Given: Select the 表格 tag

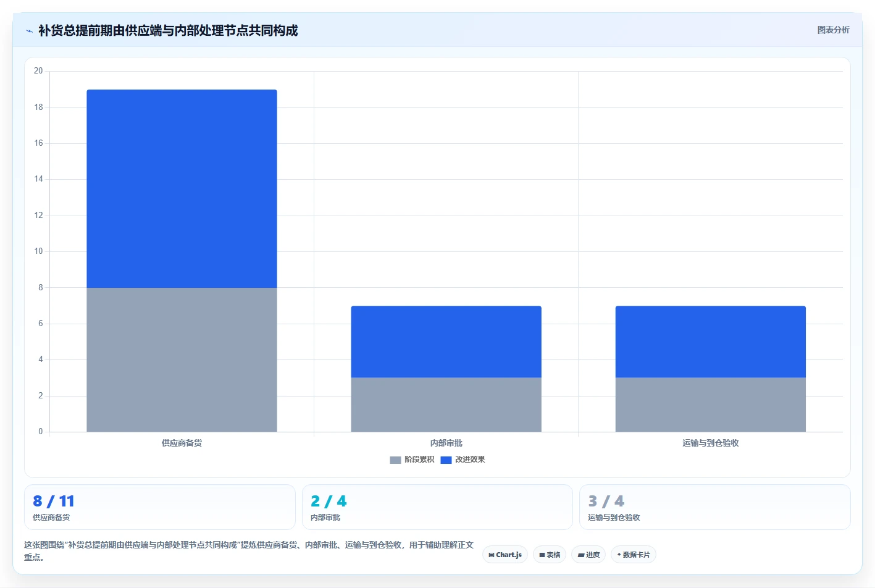Looking at the screenshot, I should point(550,555).
